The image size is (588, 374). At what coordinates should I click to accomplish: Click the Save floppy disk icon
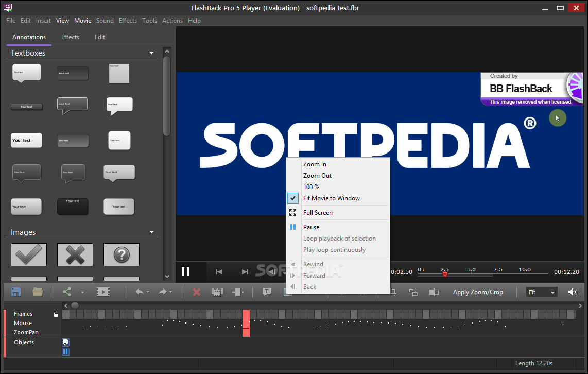(x=16, y=292)
